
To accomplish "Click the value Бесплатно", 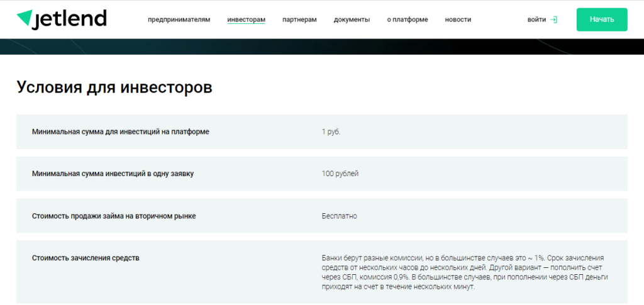I will click(x=339, y=216).
